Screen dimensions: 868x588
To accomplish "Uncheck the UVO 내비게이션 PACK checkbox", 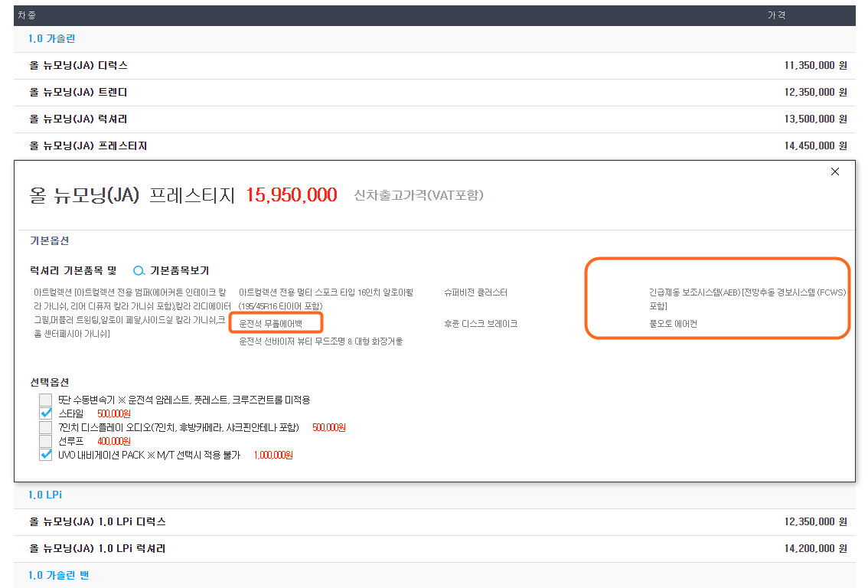I will tap(46, 455).
